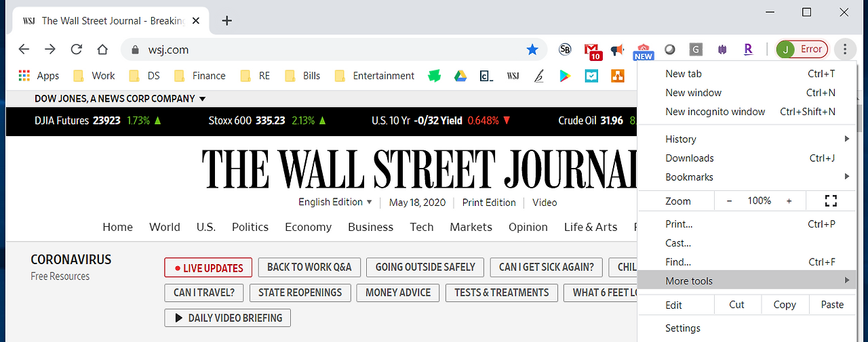Screen dimensions: 868x342
Task: Click Cut in the Edit row
Action: (737, 305)
